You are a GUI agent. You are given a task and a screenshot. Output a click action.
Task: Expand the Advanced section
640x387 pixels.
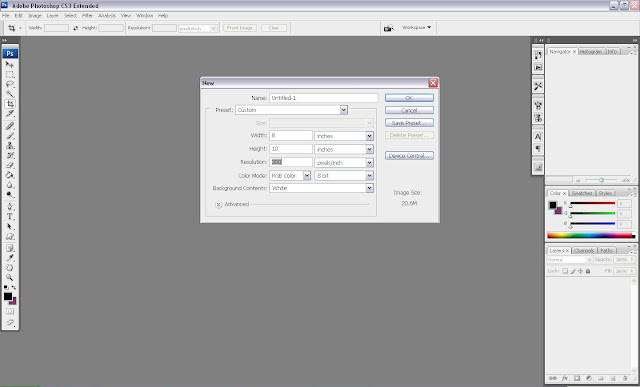tap(219, 204)
